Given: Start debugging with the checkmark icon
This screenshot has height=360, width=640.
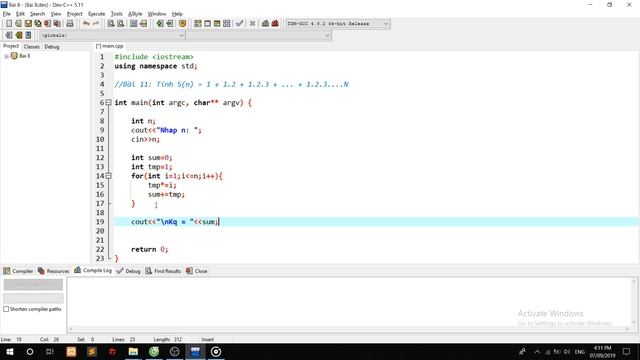Looking at the screenshot, I should pyautogui.click(x=240, y=24).
